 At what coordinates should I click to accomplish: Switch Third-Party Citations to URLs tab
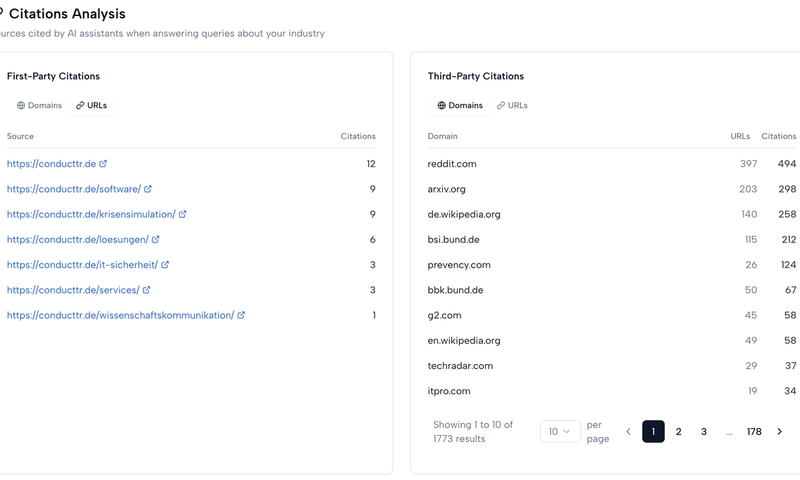coord(512,106)
